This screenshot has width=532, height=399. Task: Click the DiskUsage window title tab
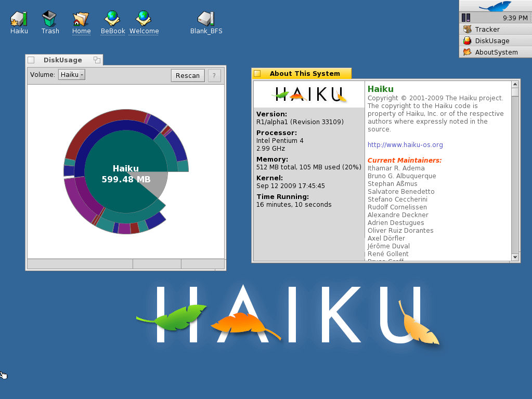pos(63,60)
